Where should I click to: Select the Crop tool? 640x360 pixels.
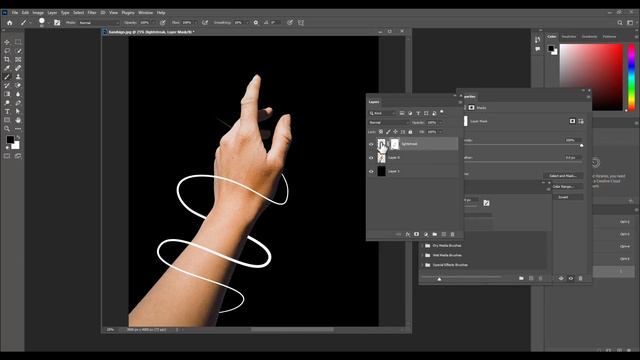tap(7, 60)
